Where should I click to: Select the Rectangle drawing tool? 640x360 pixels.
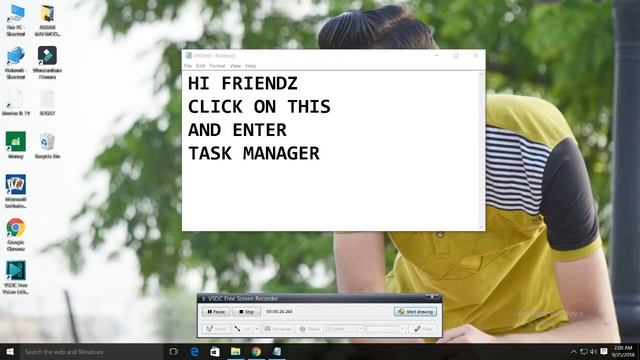click(x=278, y=329)
